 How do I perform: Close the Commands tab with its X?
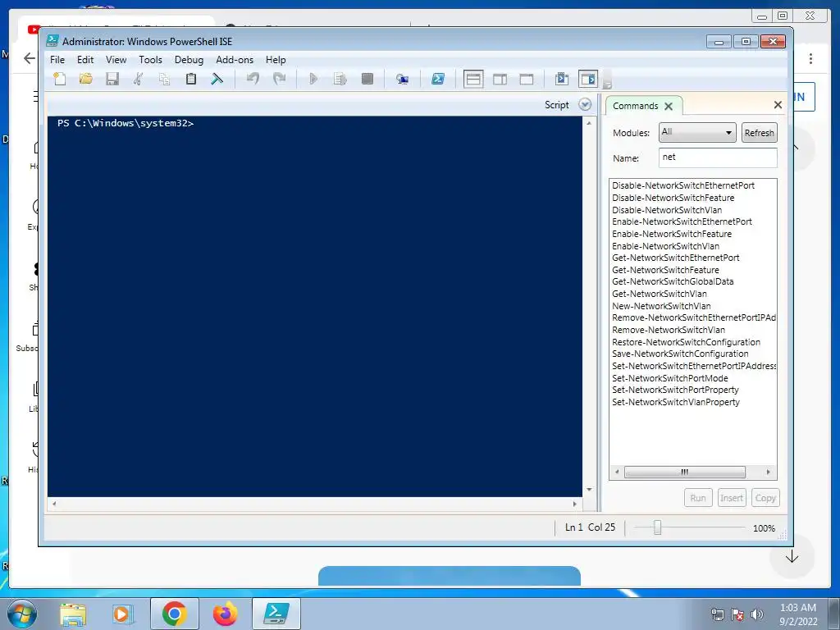tap(669, 106)
